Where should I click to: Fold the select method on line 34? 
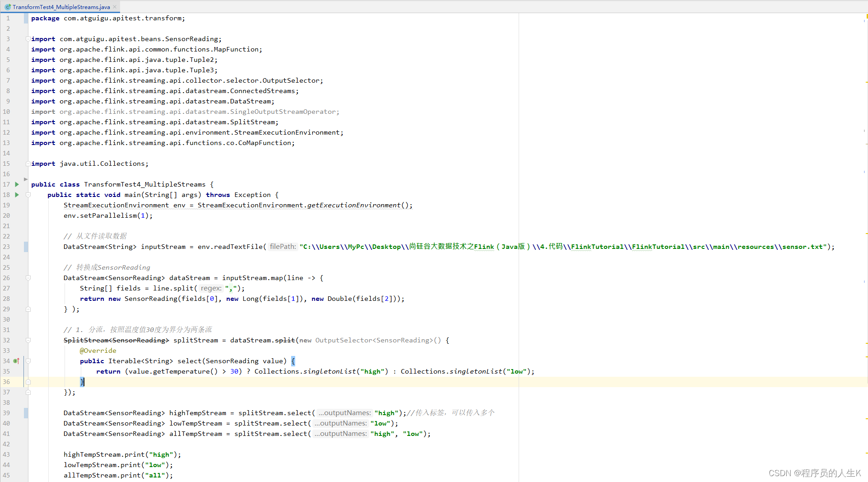[x=28, y=361]
